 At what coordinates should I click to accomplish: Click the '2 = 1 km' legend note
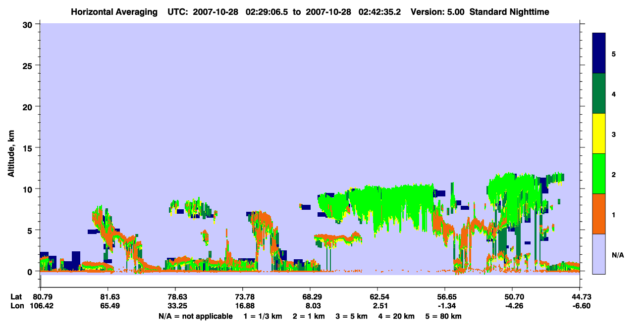(x=310, y=316)
